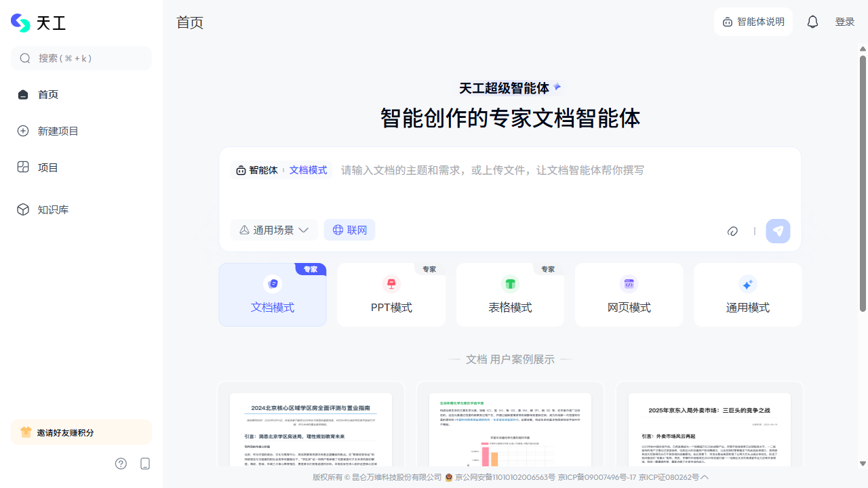Switch to PPT模式 mode card
The image size is (868, 488).
(x=391, y=295)
